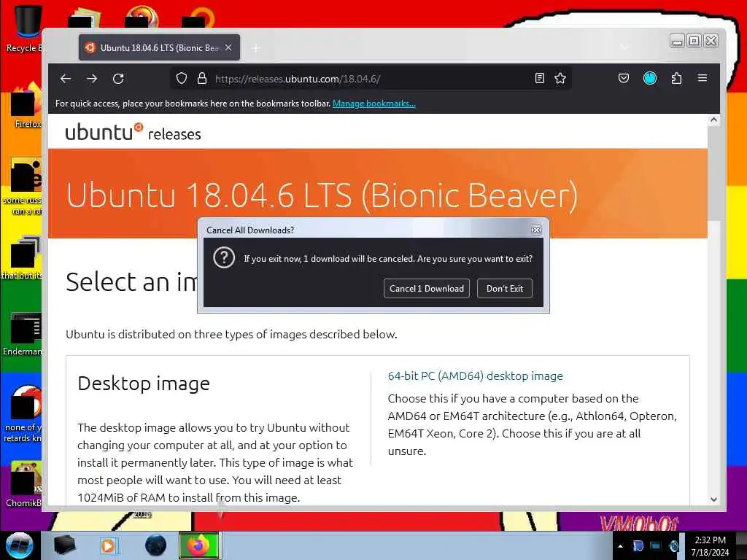Click the address bar URL field
Viewport: 747px width, 560px height.
tap(371, 79)
